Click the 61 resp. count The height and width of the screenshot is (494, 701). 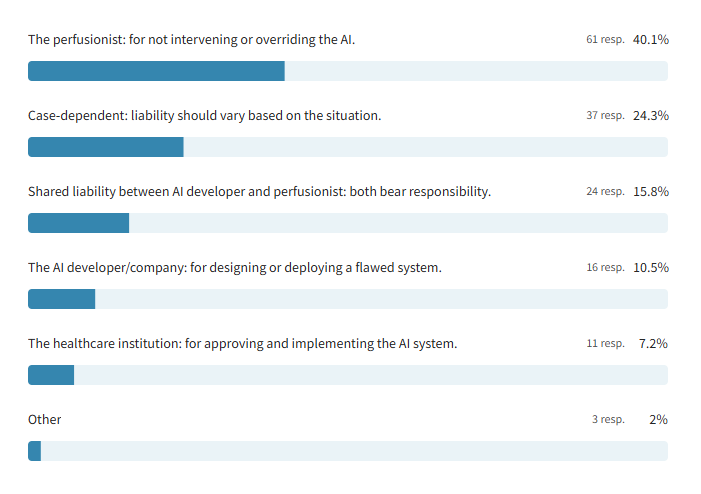click(x=605, y=40)
